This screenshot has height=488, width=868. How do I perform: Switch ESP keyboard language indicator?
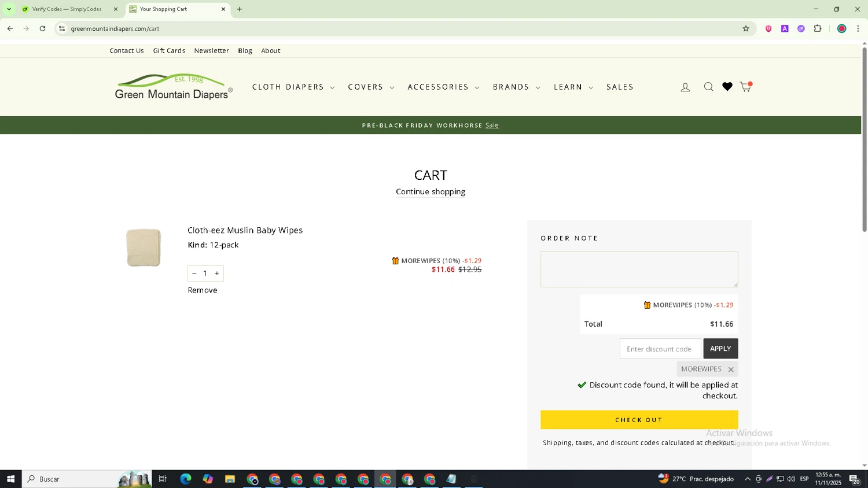point(804,479)
